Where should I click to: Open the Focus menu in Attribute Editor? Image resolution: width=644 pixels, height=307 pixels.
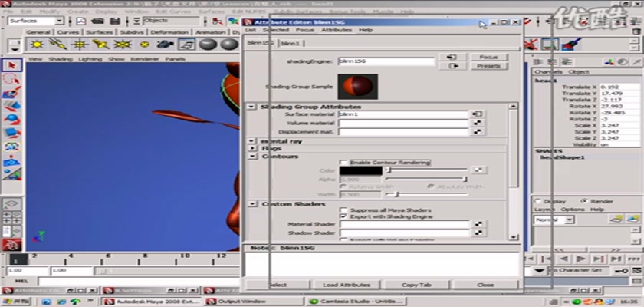pos(305,30)
